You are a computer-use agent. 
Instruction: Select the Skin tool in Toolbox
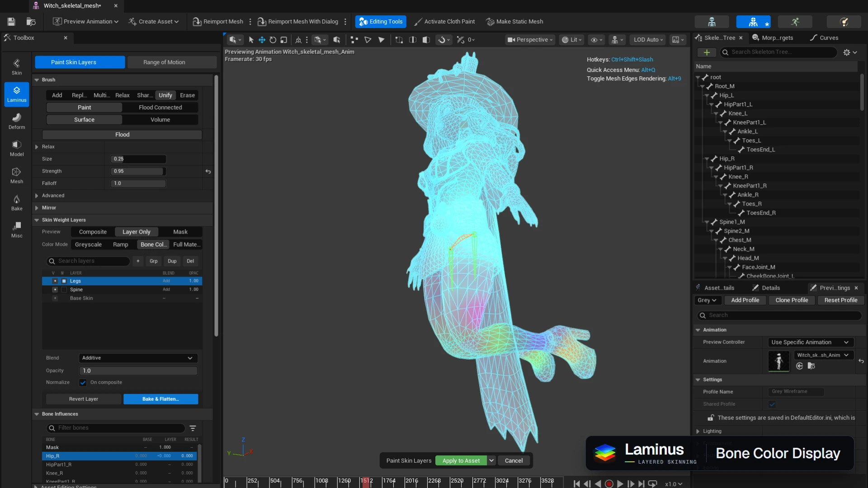tap(17, 67)
